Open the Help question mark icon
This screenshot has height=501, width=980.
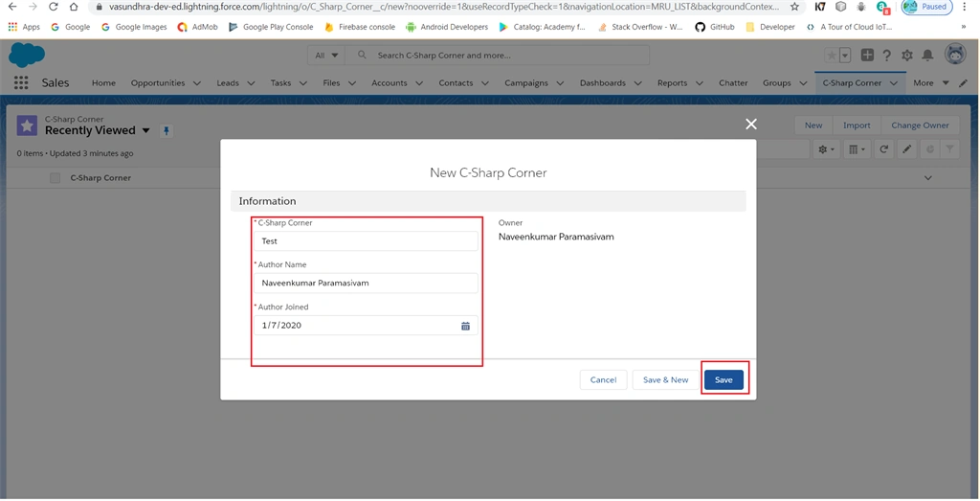tap(886, 55)
